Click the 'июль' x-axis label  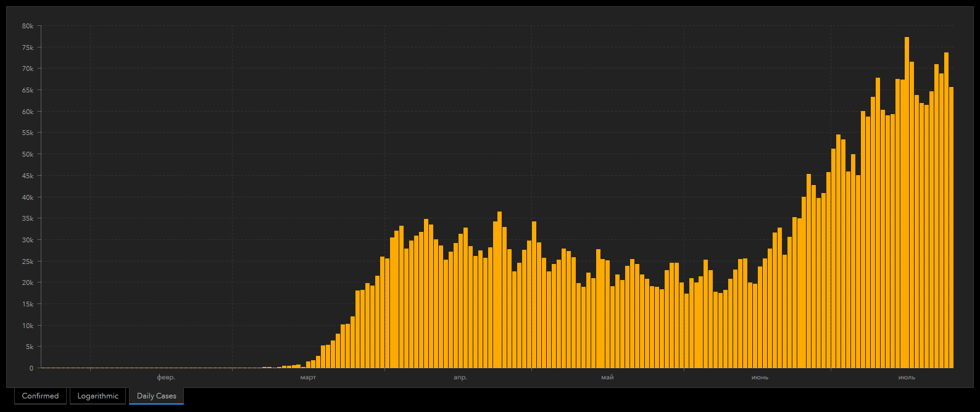[x=907, y=377]
